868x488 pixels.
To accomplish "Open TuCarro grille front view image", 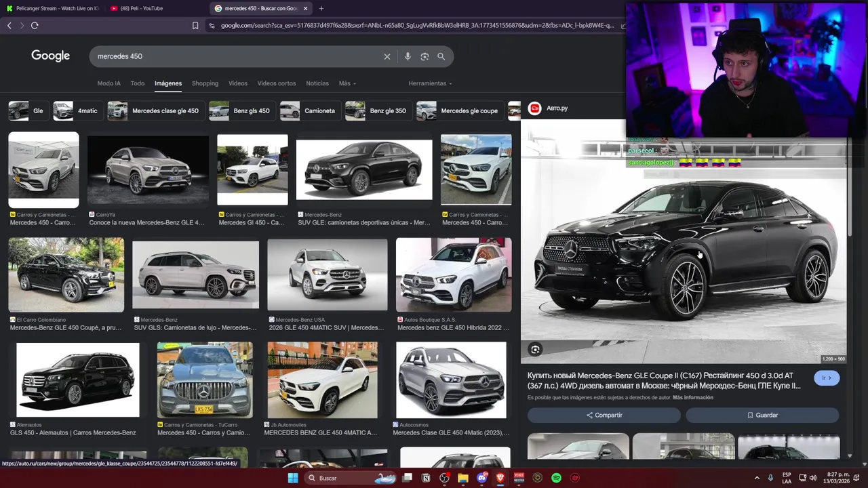I will (x=205, y=380).
